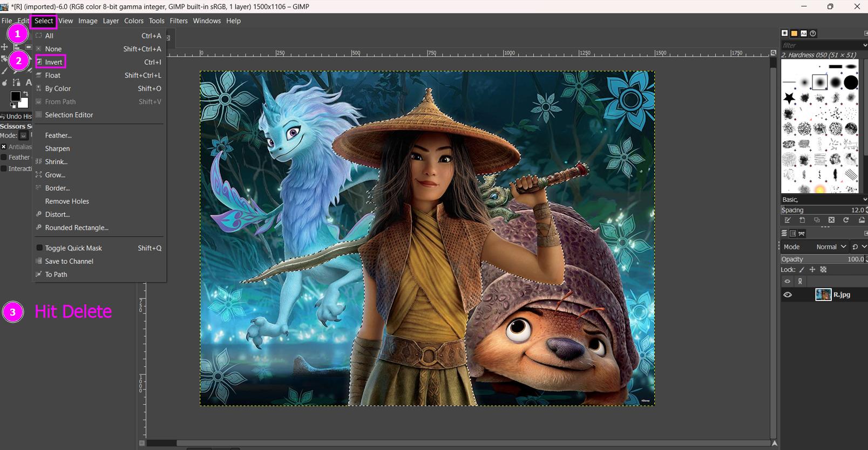This screenshot has height=450, width=868.
Task: Delete the selected brush
Action: tap(831, 220)
